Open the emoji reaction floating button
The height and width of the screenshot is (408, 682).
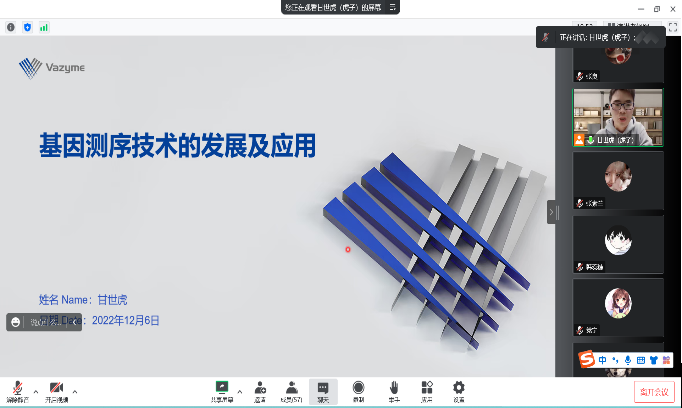(x=16, y=322)
